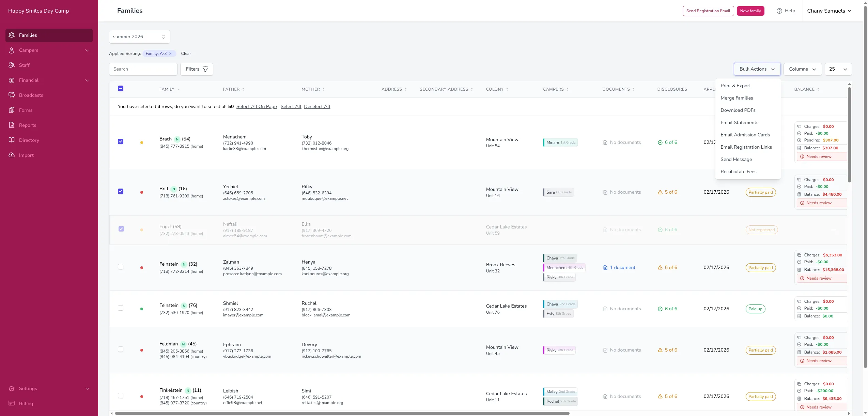The width and height of the screenshot is (868, 416).
Task: Choose Send Message from Bulk Actions
Action: tap(748, 159)
